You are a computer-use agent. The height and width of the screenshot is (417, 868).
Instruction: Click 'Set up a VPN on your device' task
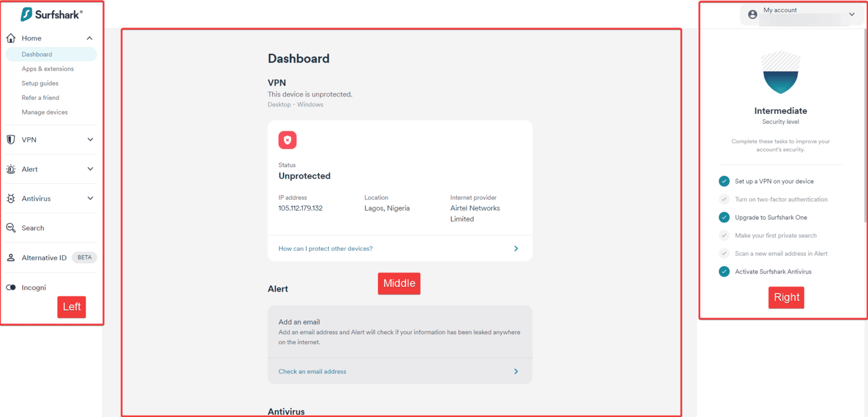point(774,181)
